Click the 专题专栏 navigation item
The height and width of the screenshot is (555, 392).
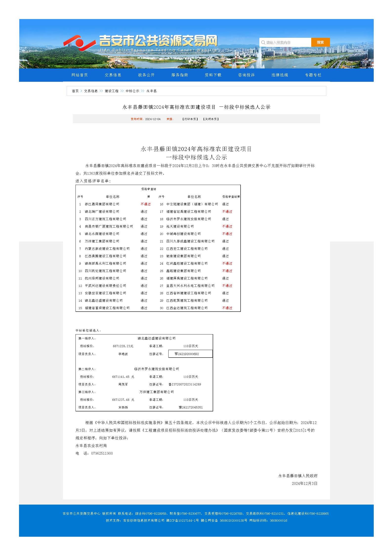pyautogui.click(x=313, y=75)
